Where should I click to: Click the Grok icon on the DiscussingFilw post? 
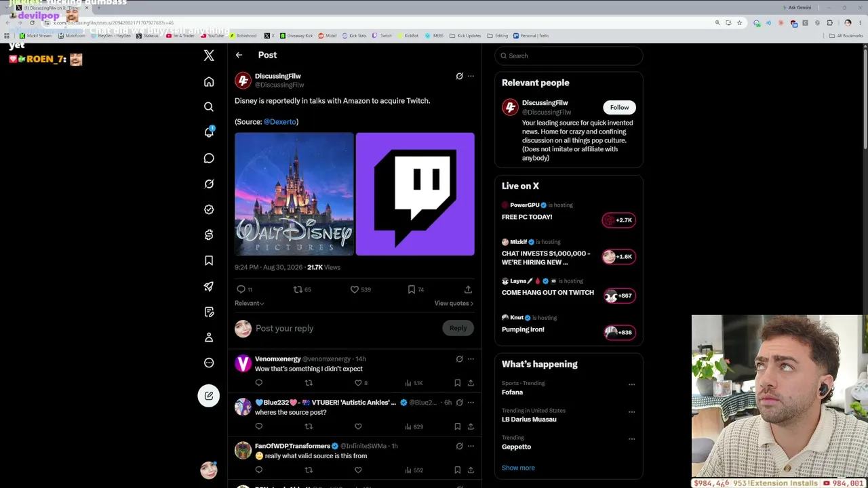(x=459, y=76)
